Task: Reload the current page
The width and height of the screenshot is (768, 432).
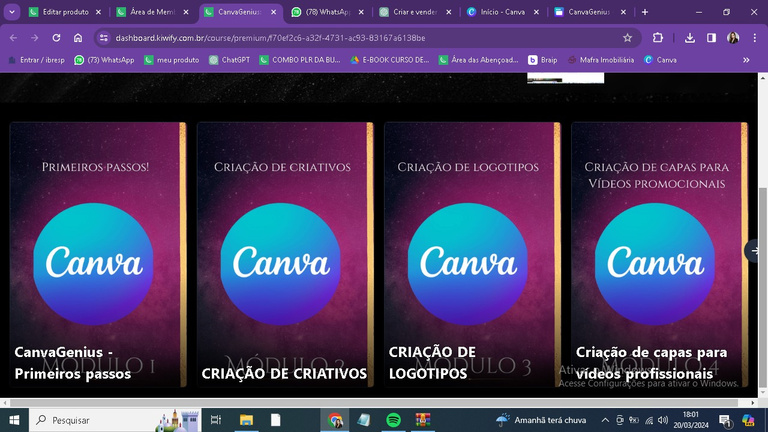Action: (x=56, y=38)
